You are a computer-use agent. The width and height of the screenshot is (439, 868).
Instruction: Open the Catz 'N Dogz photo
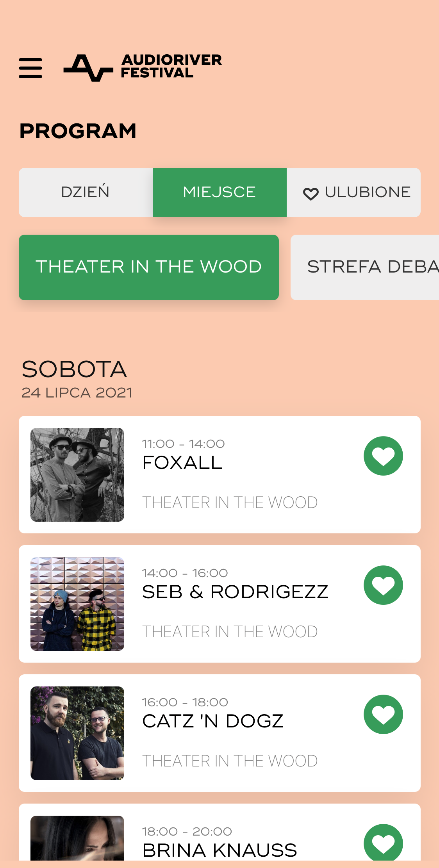77,733
